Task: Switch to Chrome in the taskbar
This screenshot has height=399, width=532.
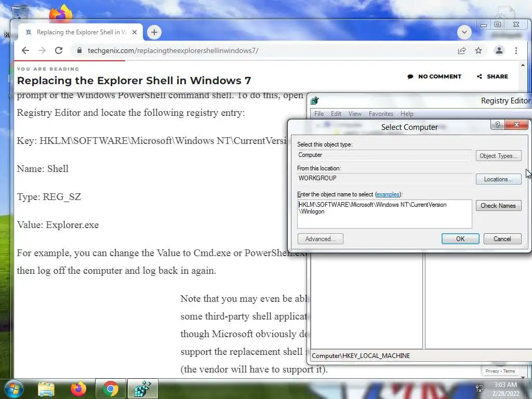Action: tap(111, 389)
